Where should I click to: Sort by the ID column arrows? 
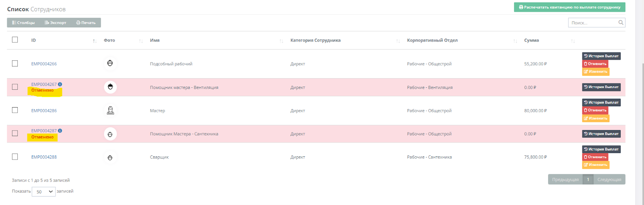pyautogui.click(x=95, y=41)
